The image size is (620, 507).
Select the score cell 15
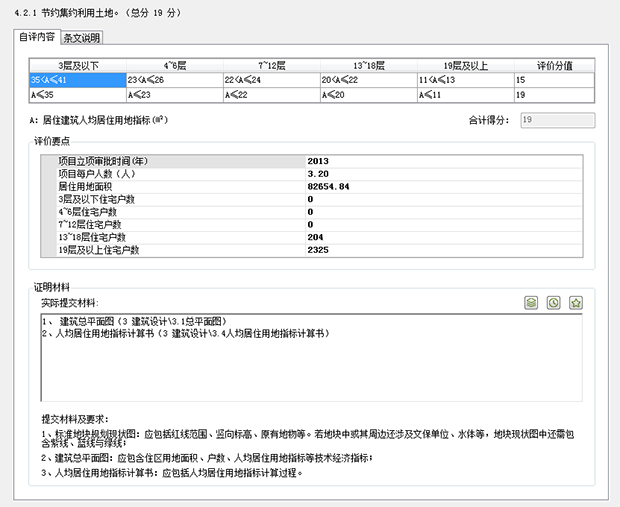pyautogui.click(x=554, y=80)
